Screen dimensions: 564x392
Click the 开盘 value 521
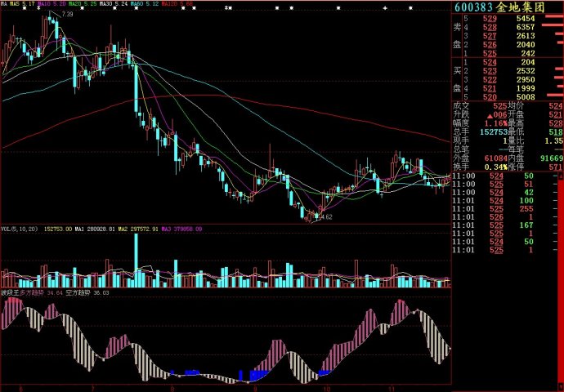[556, 114]
